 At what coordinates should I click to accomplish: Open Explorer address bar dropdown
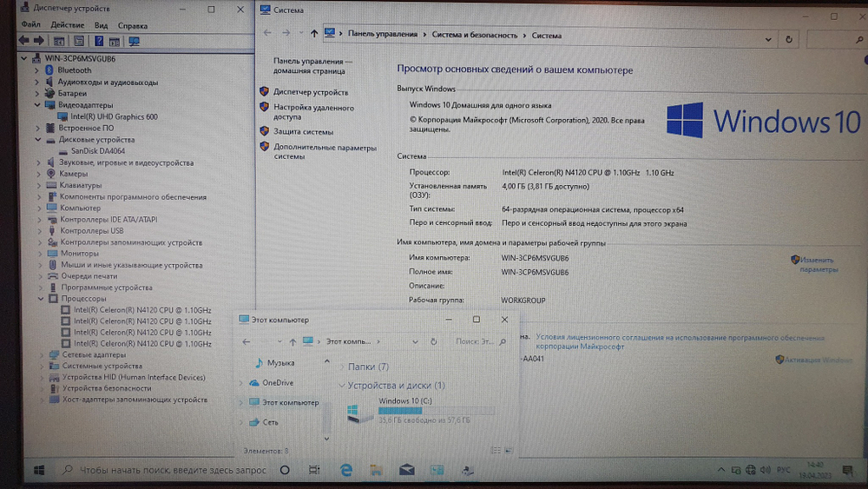click(x=415, y=341)
